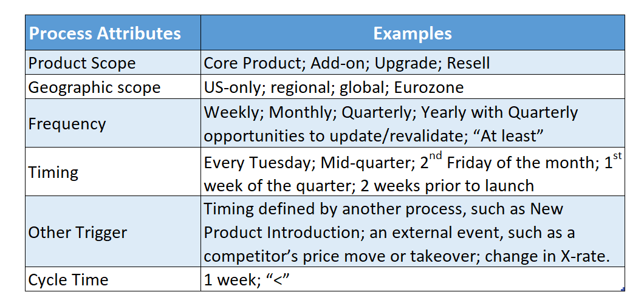Select the Geographic scope cell
The width and height of the screenshot is (644, 306).
click(113, 87)
